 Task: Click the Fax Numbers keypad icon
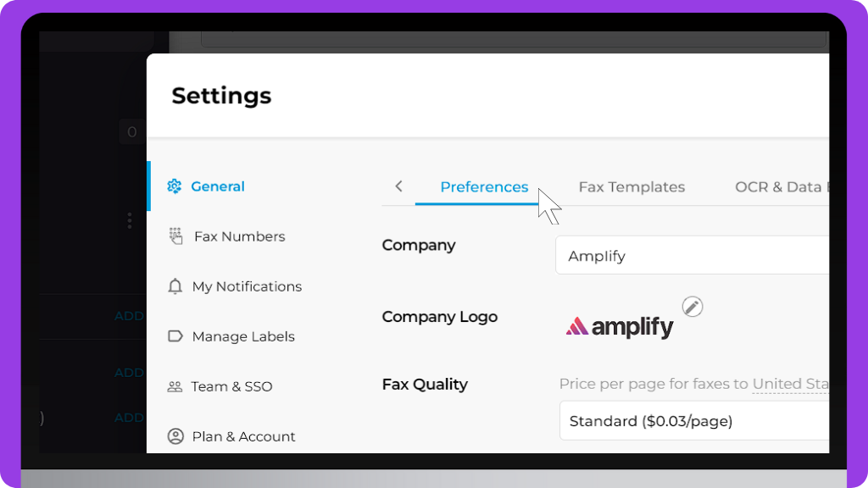pyautogui.click(x=175, y=236)
